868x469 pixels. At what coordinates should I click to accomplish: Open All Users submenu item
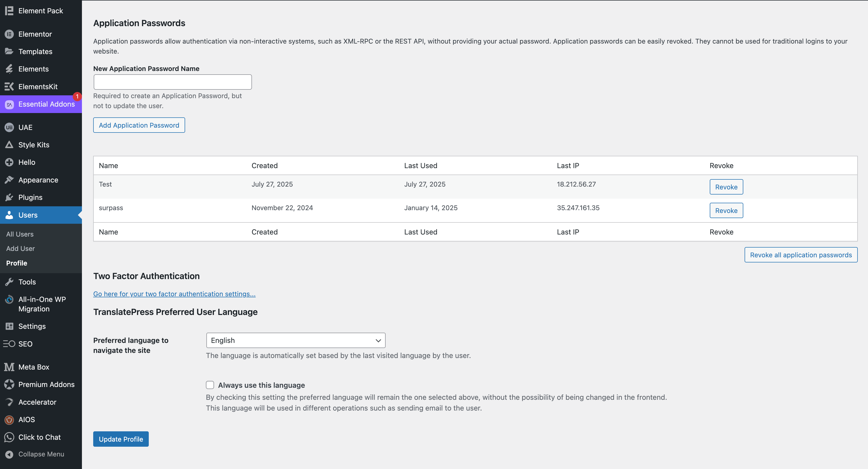tap(20, 234)
